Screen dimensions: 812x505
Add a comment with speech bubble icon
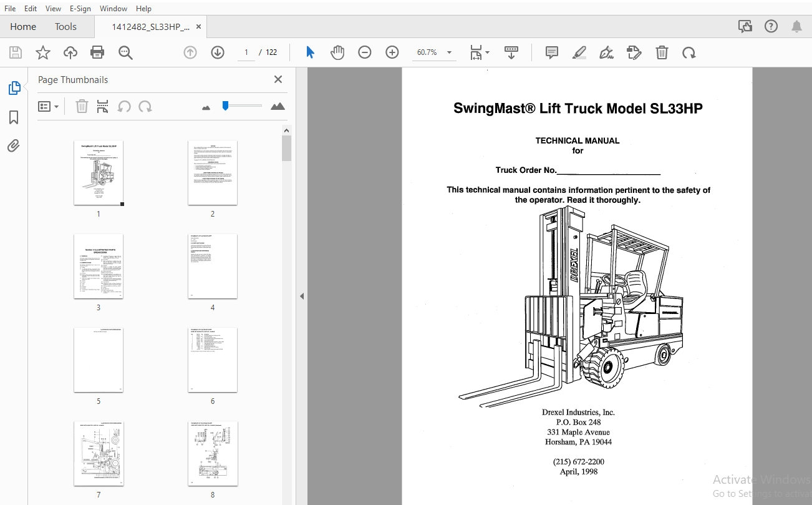(552, 52)
